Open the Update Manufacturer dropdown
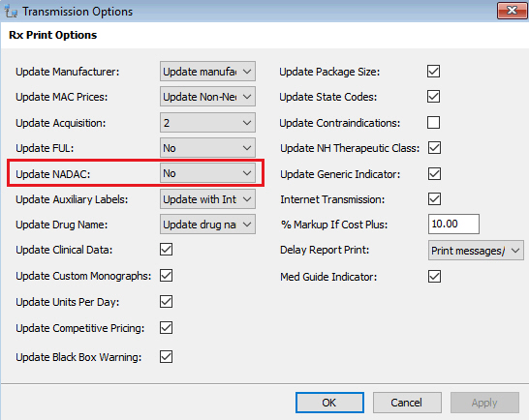Viewport: 529px width, 420px height. (207, 71)
